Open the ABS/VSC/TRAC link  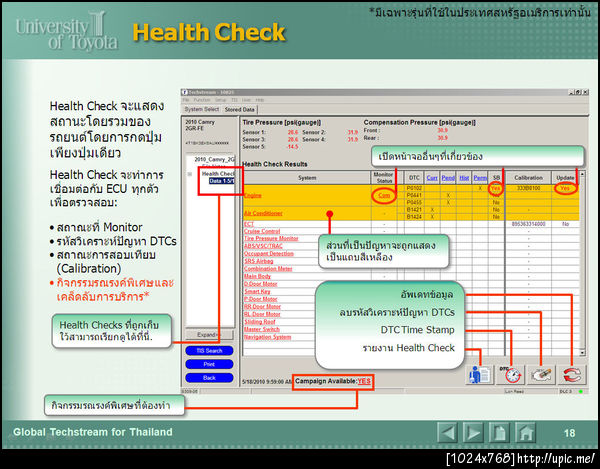[263, 246]
